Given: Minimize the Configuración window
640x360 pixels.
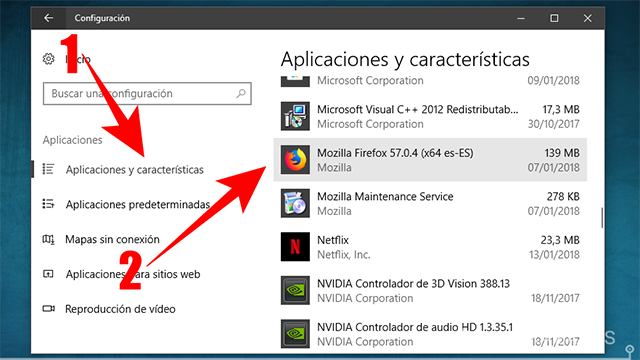Looking at the screenshot, I should (x=521, y=18).
